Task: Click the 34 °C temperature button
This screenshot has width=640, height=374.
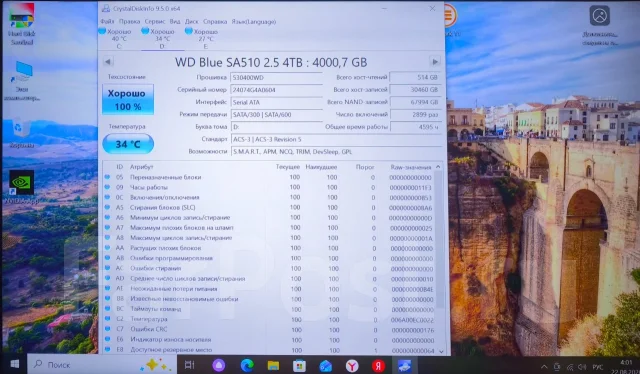Action: (x=128, y=144)
